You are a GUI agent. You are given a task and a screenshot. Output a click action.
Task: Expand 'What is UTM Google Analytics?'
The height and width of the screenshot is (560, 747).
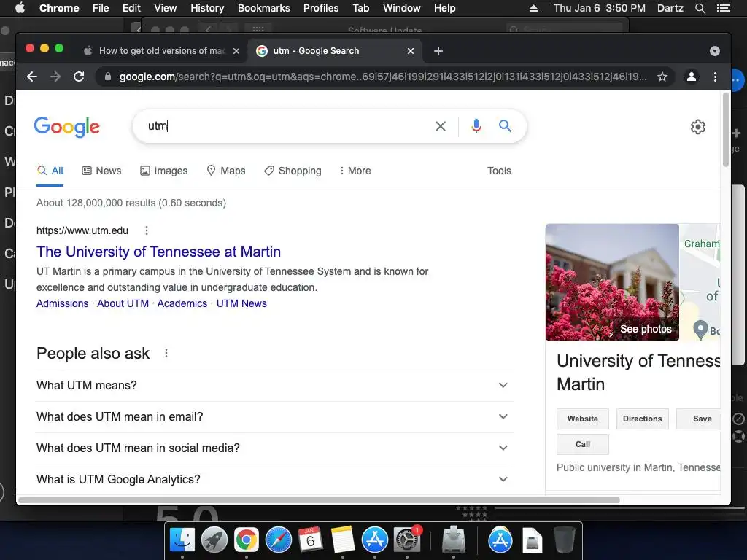pos(274,480)
